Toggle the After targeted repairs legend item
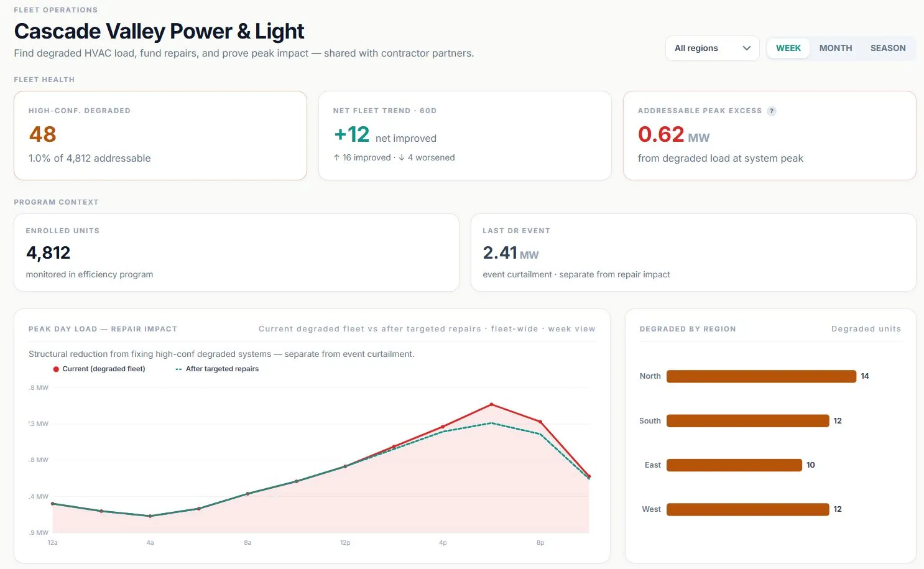The height and width of the screenshot is (569, 924). [x=217, y=369]
